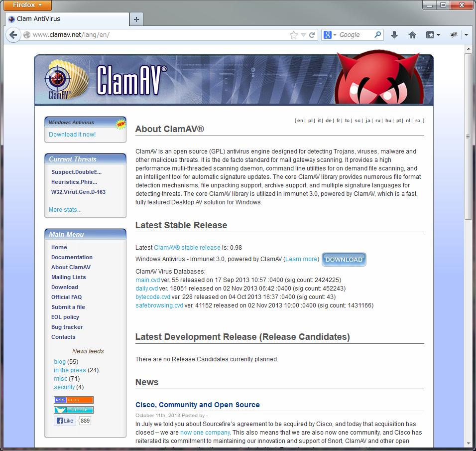Download daily.cvd database link
This screenshot has width=476, height=451.
tap(146, 289)
